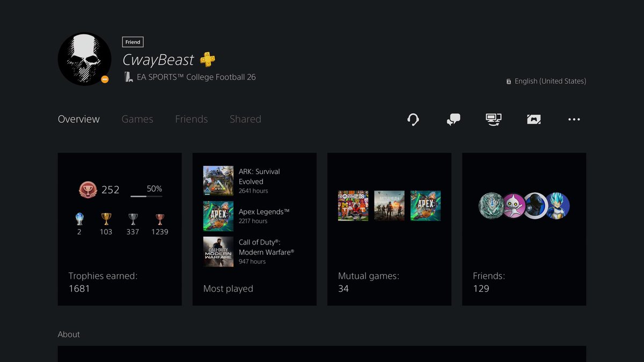This screenshot has width=644, height=362.
Task: Open the Share Play controller icon
Action: pyautogui.click(x=533, y=120)
